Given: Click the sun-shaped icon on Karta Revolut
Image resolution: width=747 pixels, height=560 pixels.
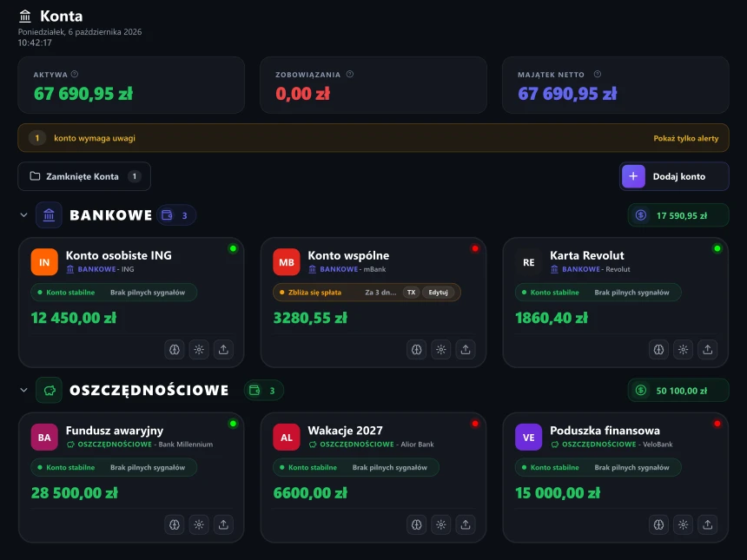Looking at the screenshot, I should tap(684, 350).
